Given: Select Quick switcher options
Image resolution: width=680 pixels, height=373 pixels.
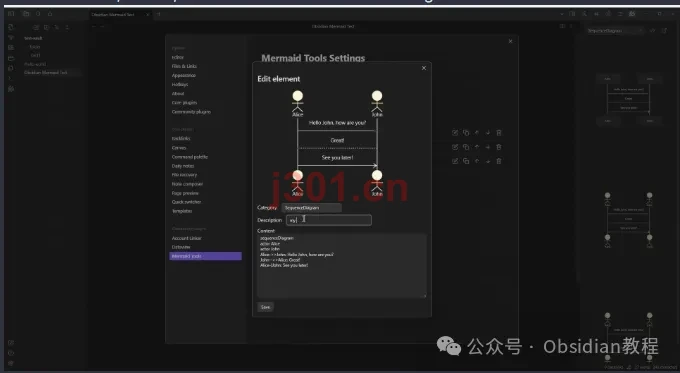Looking at the screenshot, I should tap(186, 202).
